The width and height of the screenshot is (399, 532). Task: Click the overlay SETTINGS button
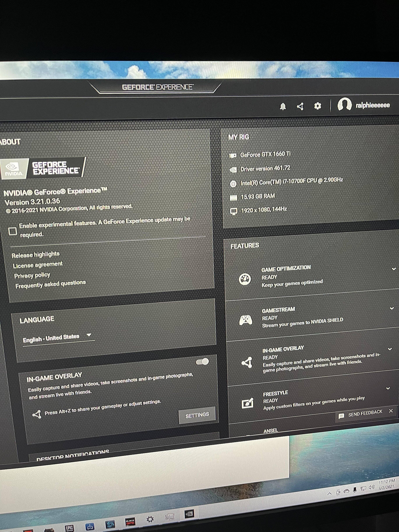pyautogui.click(x=197, y=415)
